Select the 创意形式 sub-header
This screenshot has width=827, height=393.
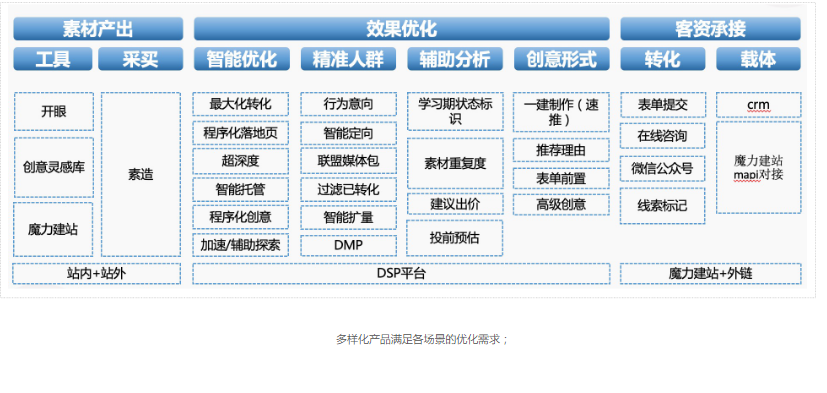pyautogui.click(x=561, y=59)
